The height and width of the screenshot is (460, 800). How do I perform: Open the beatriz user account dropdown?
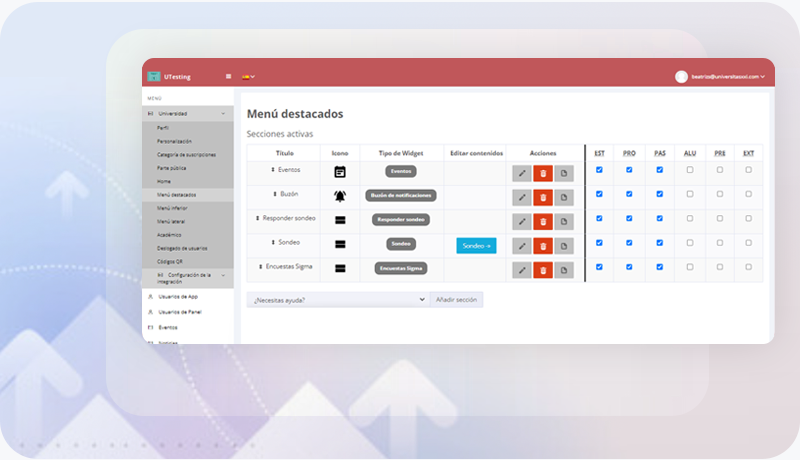tap(720, 76)
